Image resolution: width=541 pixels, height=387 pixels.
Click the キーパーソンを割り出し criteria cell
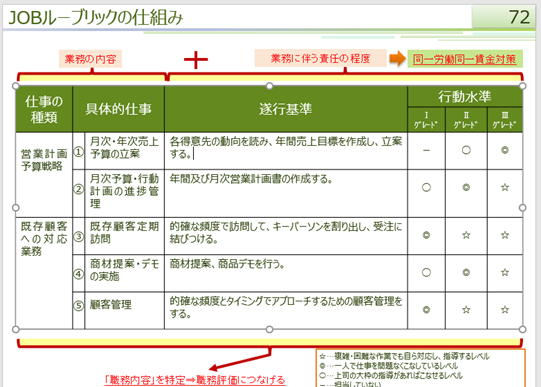point(286,236)
